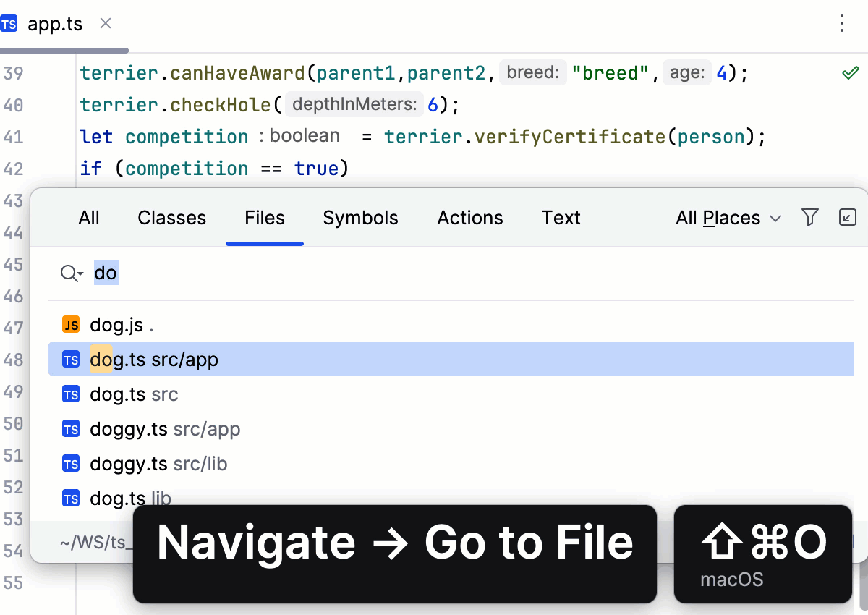The image size is (868, 615).
Task: Toggle scope with the All Places selector
Action: [718, 217]
